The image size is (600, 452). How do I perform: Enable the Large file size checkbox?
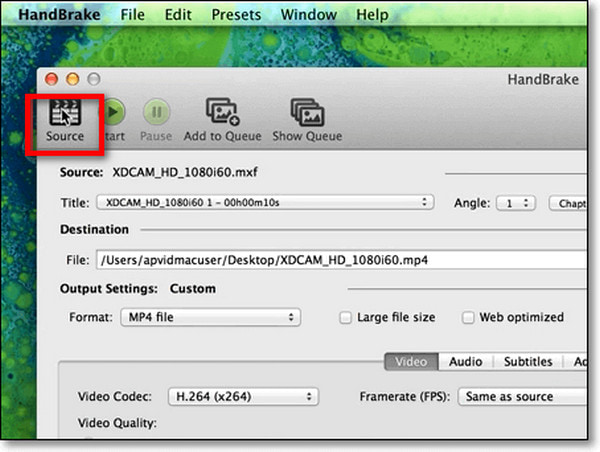point(345,317)
